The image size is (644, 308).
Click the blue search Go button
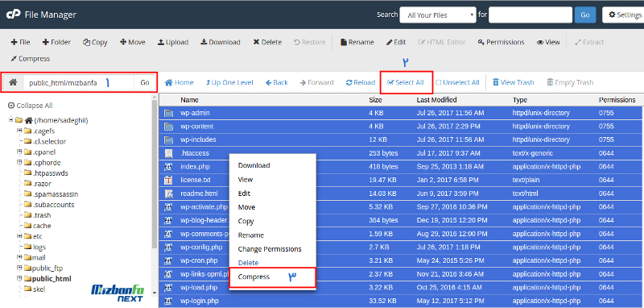pyautogui.click(x=585, y=15)
